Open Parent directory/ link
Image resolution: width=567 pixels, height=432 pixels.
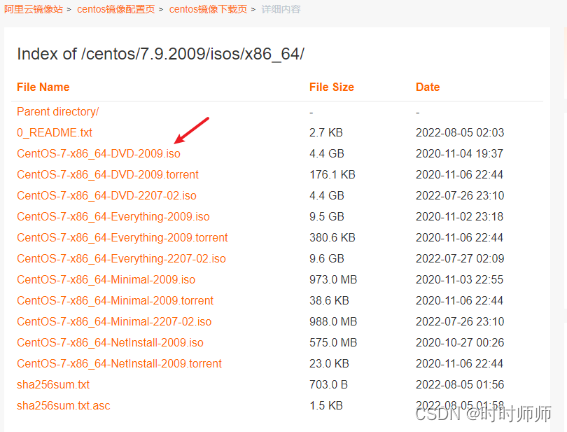pyautogui.click(x=58, y=112)
